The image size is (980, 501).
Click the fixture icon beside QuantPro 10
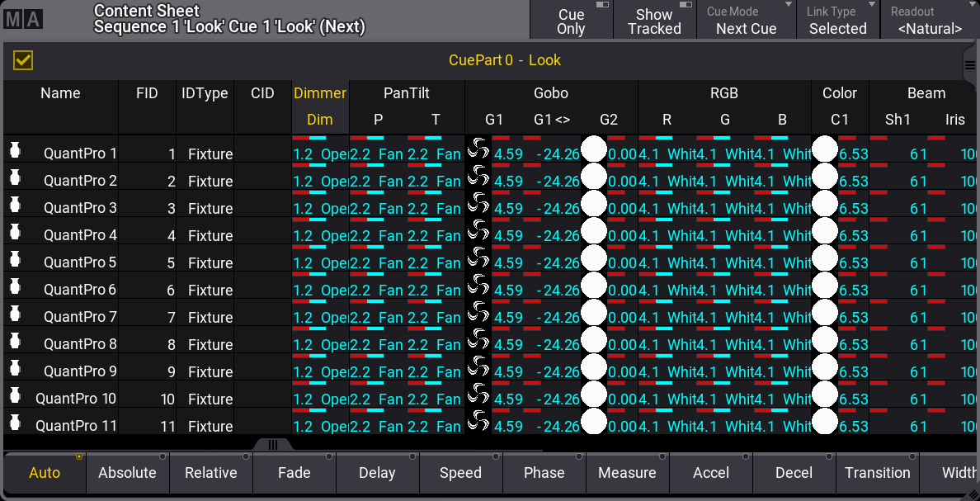pos(15,395)
